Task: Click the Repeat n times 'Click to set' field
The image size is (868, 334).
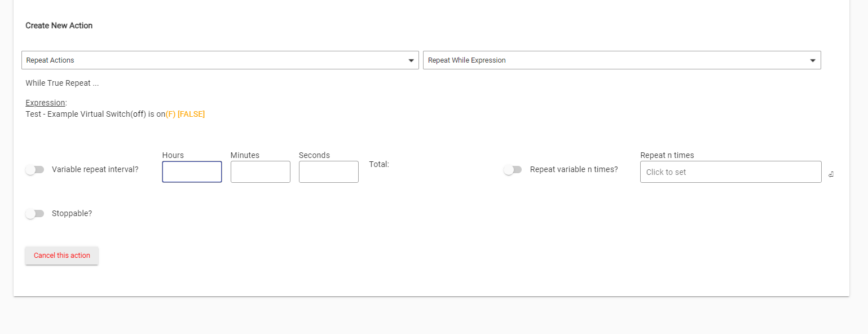Action: 730,172
